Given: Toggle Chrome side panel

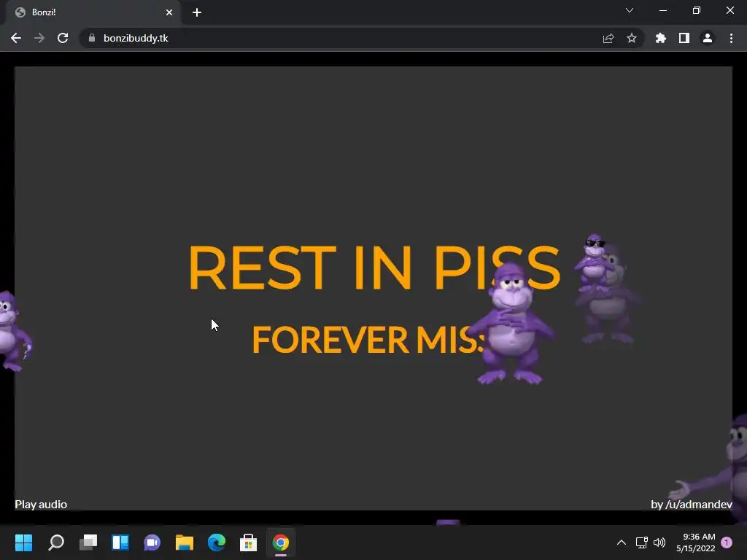Looking at the screenshot, I should 684,38.
